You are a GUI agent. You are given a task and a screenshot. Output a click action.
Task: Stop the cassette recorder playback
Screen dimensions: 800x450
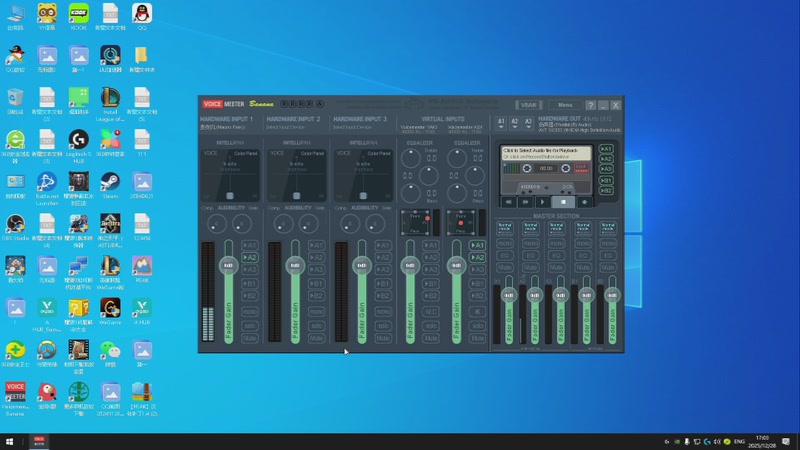[563, 202]
